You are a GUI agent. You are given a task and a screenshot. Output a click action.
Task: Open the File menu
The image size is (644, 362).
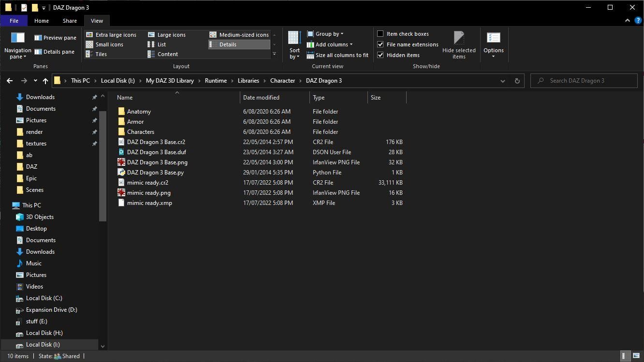point(14,21)
